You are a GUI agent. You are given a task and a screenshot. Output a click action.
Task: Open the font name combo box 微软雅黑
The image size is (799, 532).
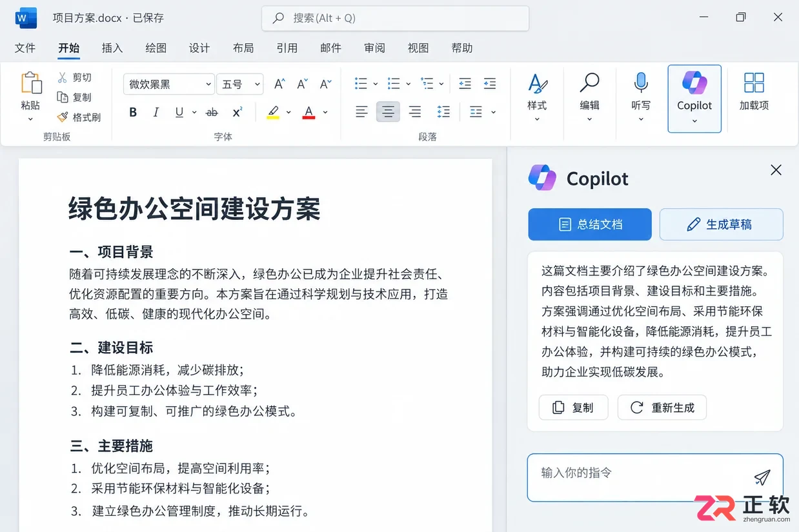[x=169, y=84]
